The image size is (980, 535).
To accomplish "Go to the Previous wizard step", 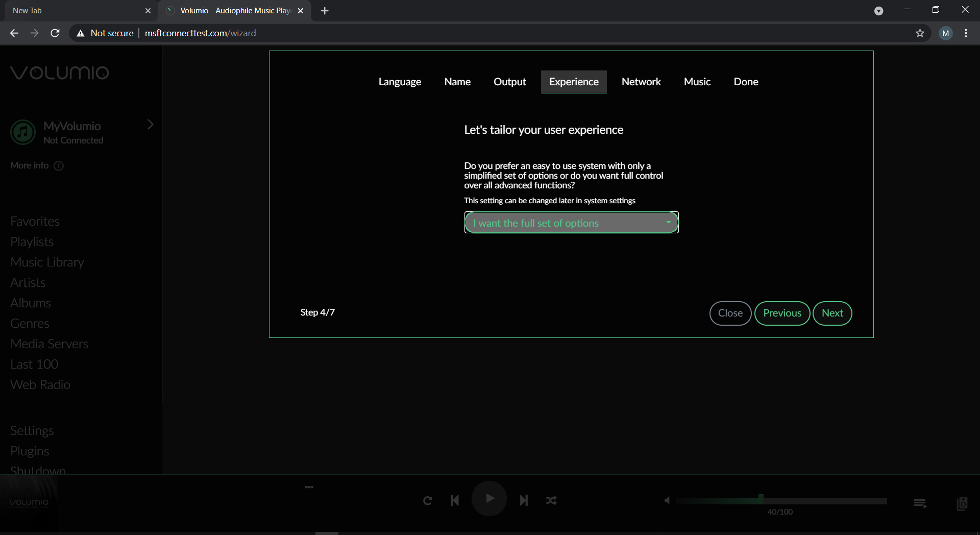I will click(x=782, y=313).
